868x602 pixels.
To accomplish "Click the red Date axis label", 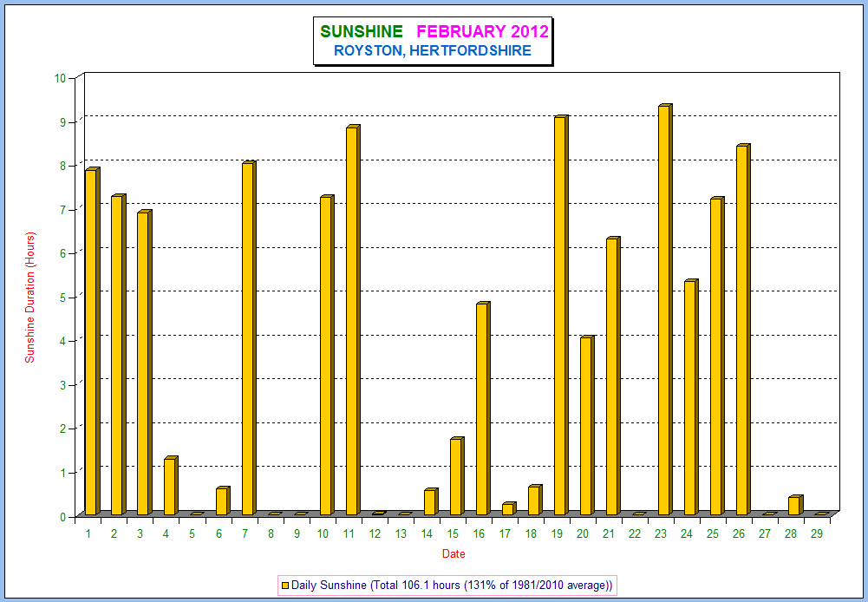I will tap(454, 553).
